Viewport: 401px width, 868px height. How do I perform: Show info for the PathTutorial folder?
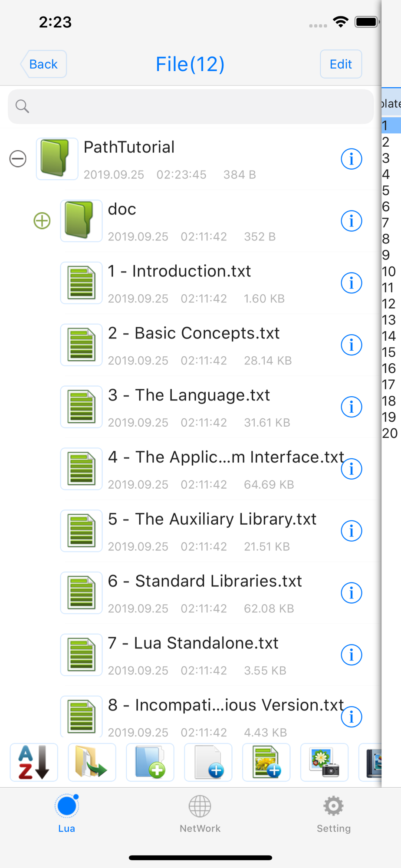click(x=352, y=159)
